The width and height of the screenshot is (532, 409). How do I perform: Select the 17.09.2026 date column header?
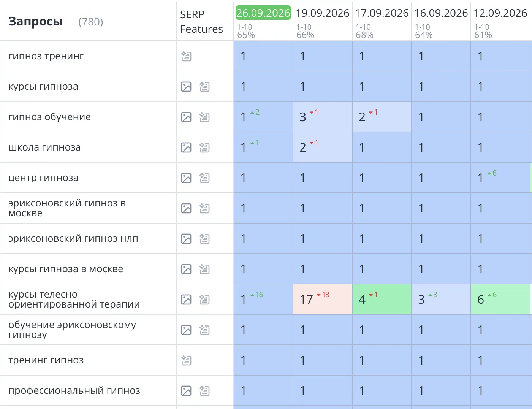click(382, 13)
